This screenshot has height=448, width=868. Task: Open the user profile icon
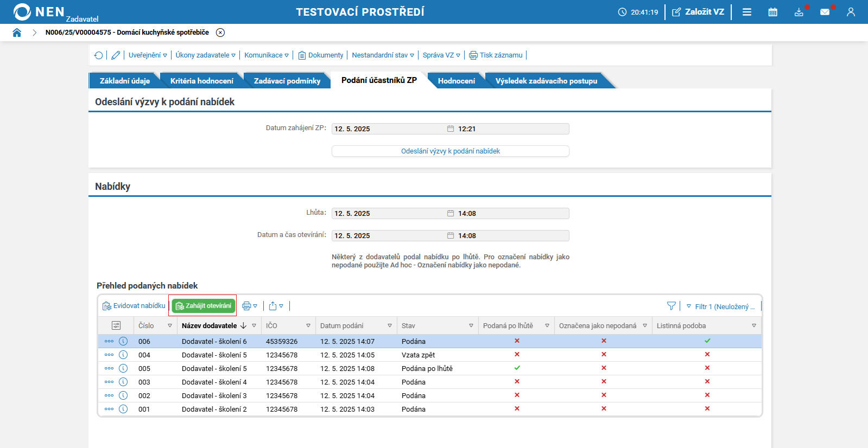tap(851, 12)
